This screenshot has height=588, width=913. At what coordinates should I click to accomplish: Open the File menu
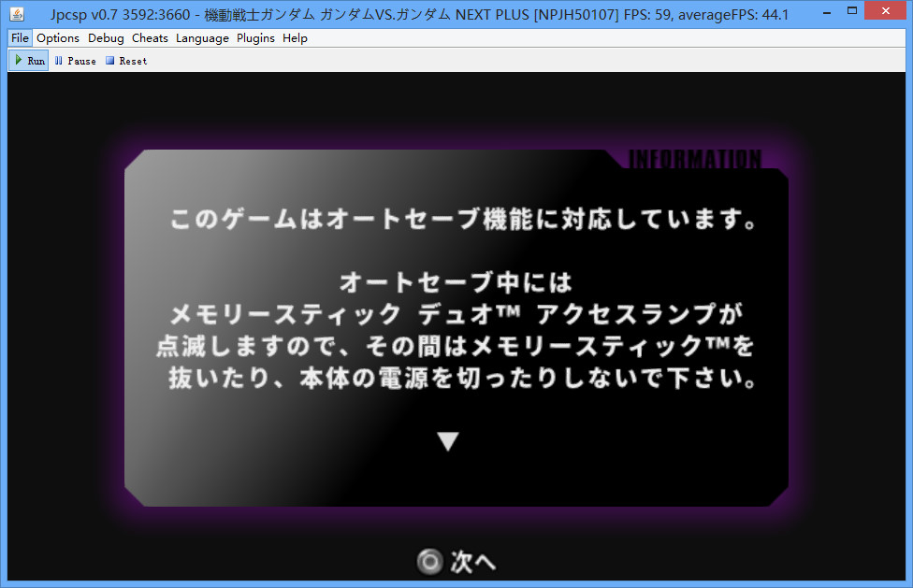pyautogui.click(x=20, y=38)
